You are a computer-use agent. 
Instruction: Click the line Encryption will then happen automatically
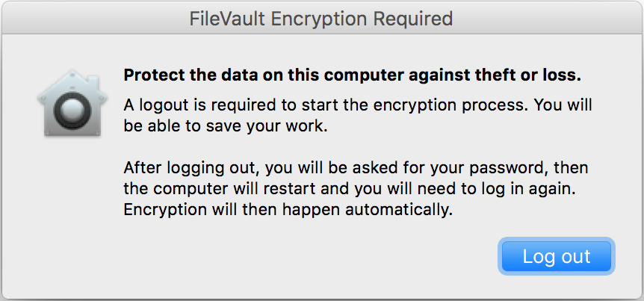(288, 210)
